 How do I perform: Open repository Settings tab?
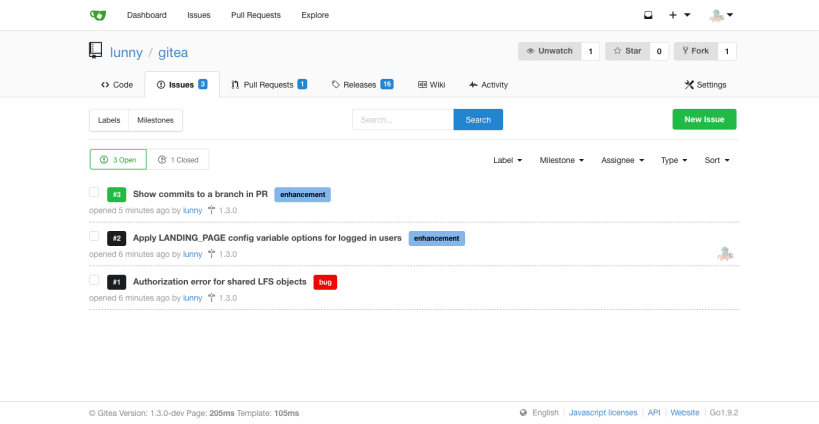705,85
